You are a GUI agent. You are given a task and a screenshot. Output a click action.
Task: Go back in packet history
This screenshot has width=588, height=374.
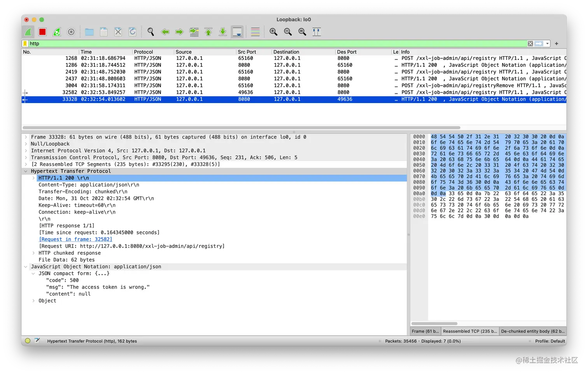165,32
